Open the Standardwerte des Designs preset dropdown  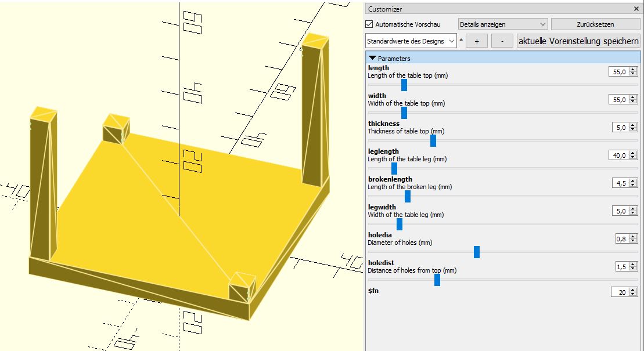(411, 41)
